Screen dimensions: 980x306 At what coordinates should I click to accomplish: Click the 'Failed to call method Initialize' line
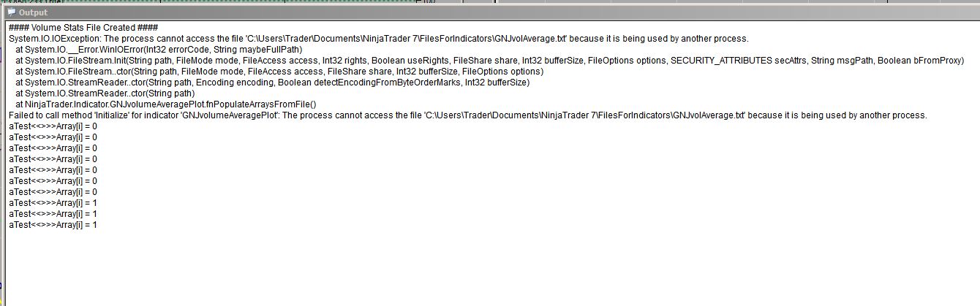tap(468, 115)
